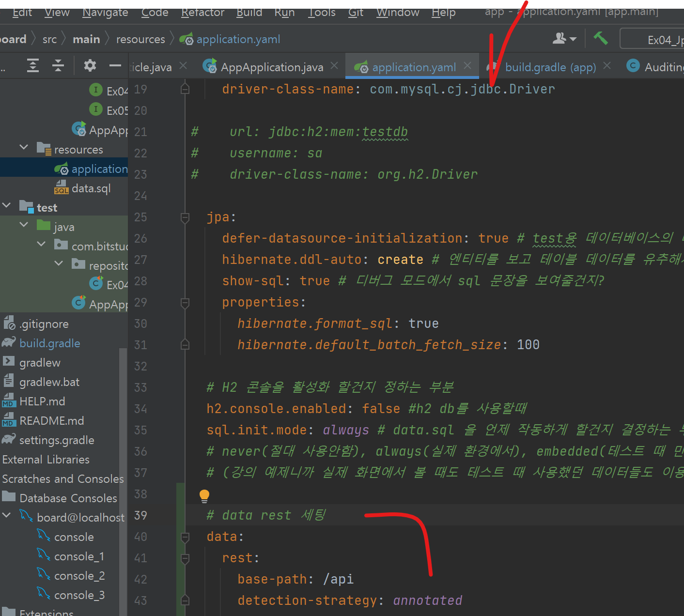The width and height of the screenshot is (684, 616).
Task: Hide the project panel with the minus icon
Action: pos(115,65)
